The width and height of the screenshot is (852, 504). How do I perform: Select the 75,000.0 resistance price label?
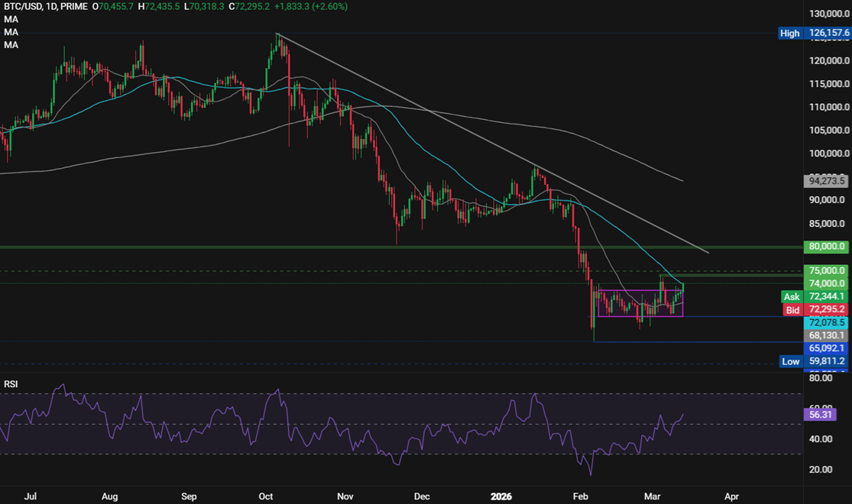click(827, 271)
